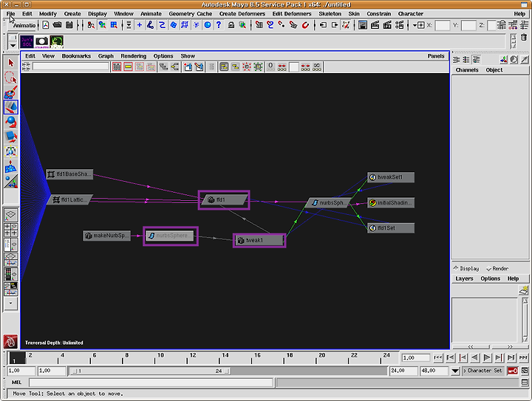This screenshot has height=401, width=532.
Task: Click the ffd1 node in Hypergraph
Action: point(225,200)
